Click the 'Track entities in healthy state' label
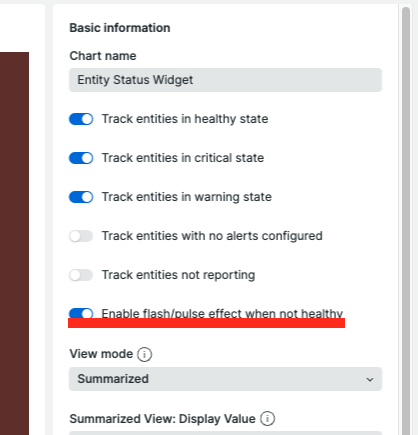418x435 pixels. pos(185,119)
